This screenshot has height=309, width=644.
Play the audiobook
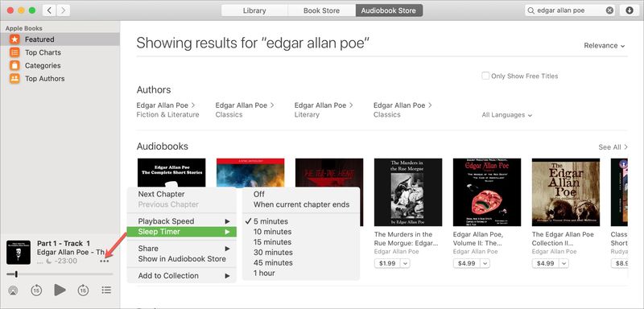click(60, 290)
